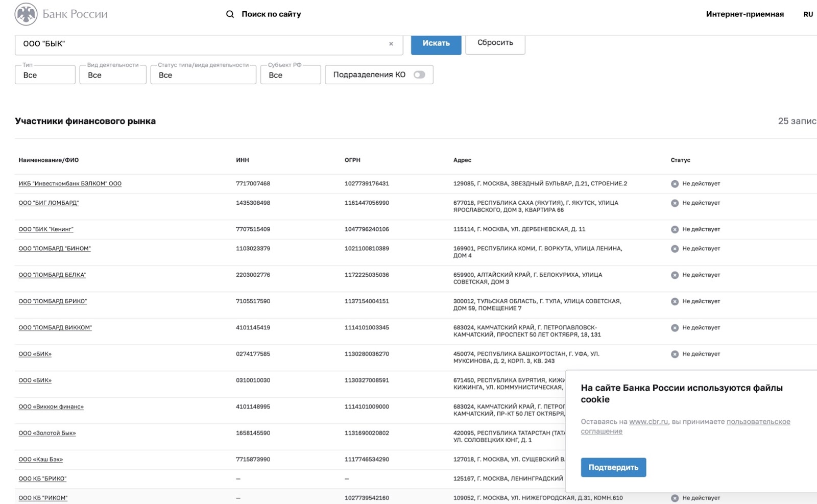Image resolution: width=817 pixels, height=504 pixels.
Task: Open ООО "ЛОМБАРД "БИНОМ" link
Action: tap(55, 249)
